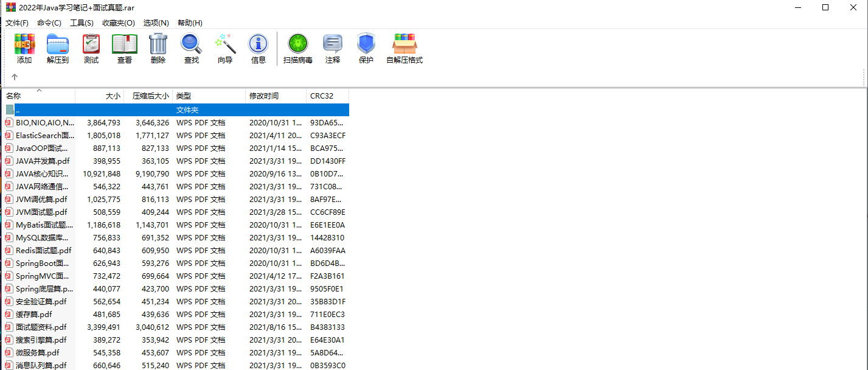Sort by 大小 column header
Screen dimensions: 868x370
[100, 96]
